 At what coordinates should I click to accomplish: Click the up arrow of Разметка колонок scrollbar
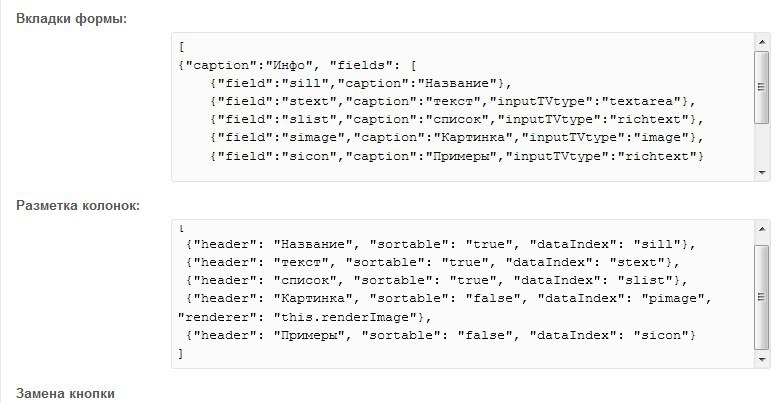[762, 229]
